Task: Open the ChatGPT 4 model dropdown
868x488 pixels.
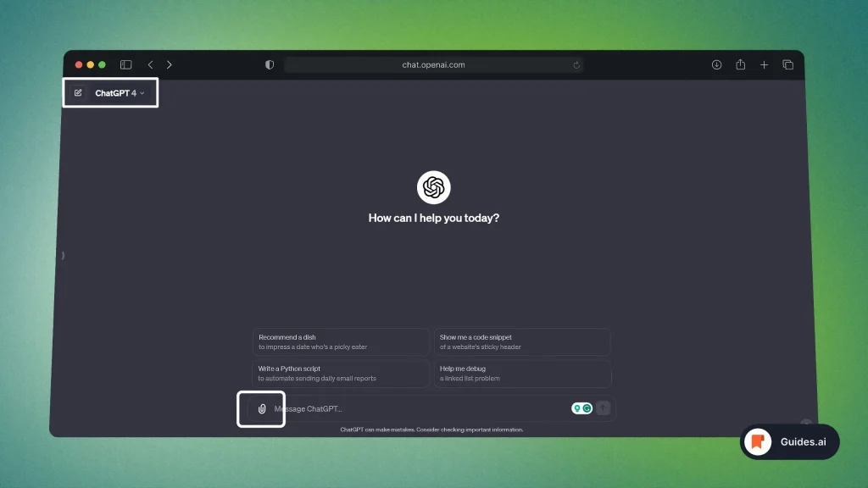Action: pyautogui.click(x=120, y=93)
